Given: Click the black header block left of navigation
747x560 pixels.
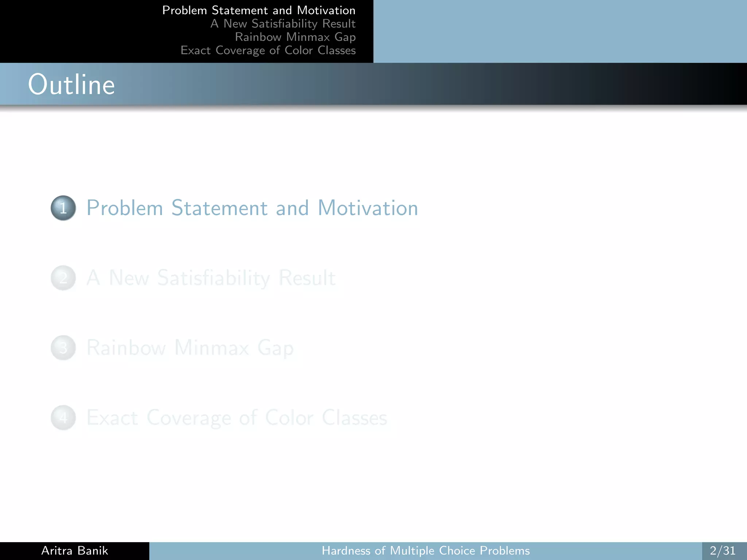Looking at the screenshot, I should tap(73, 31).
